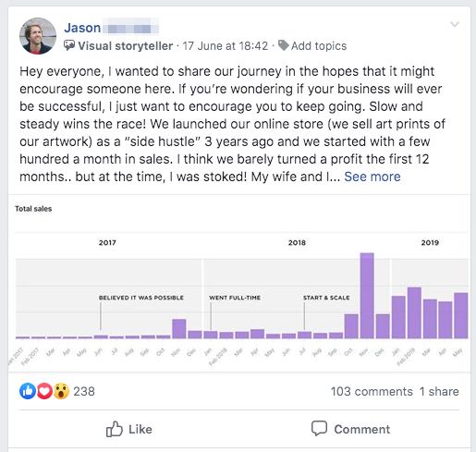Image resolution: width=476 pixels, height=452 pixels.
Task: Click the red Love reaction icon
Action: pos(44,391)
